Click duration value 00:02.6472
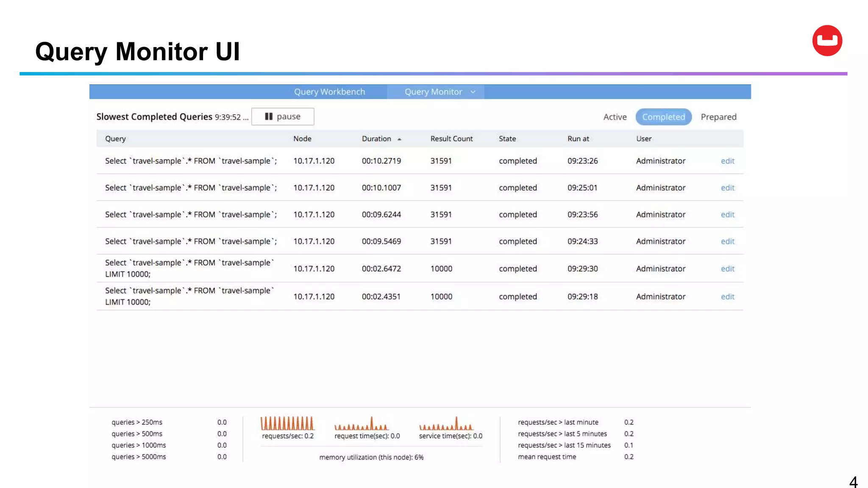Viewport: 868px width, 488px height. point(381,269)
